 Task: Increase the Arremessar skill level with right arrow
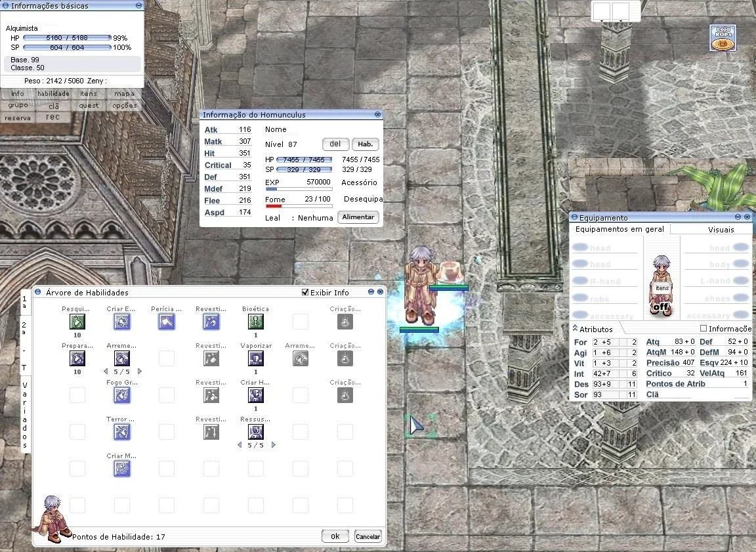(140, 372)
